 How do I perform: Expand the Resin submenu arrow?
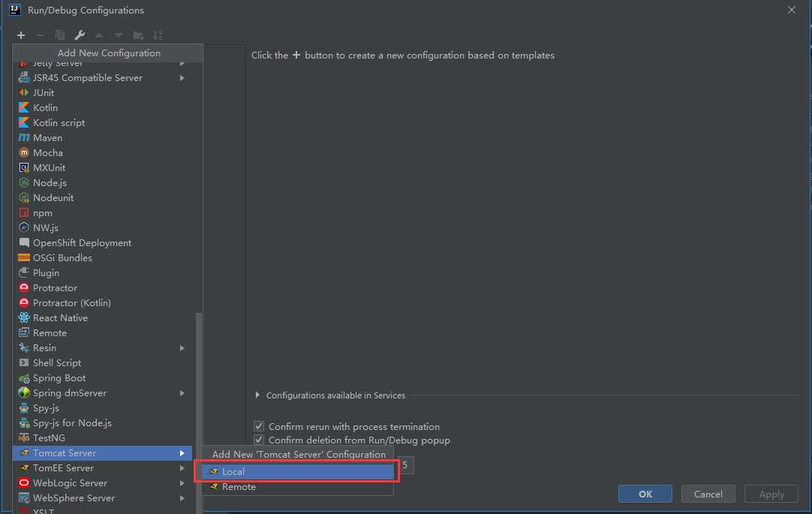pyautogui.click(x=182, y=348)
